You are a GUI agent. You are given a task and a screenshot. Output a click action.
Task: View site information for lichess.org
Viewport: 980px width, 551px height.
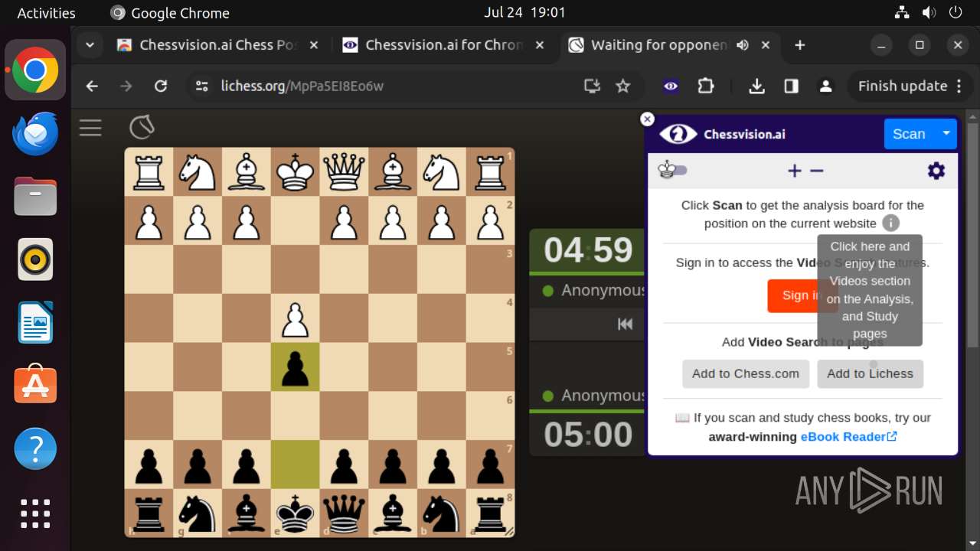tap(202, 86)
